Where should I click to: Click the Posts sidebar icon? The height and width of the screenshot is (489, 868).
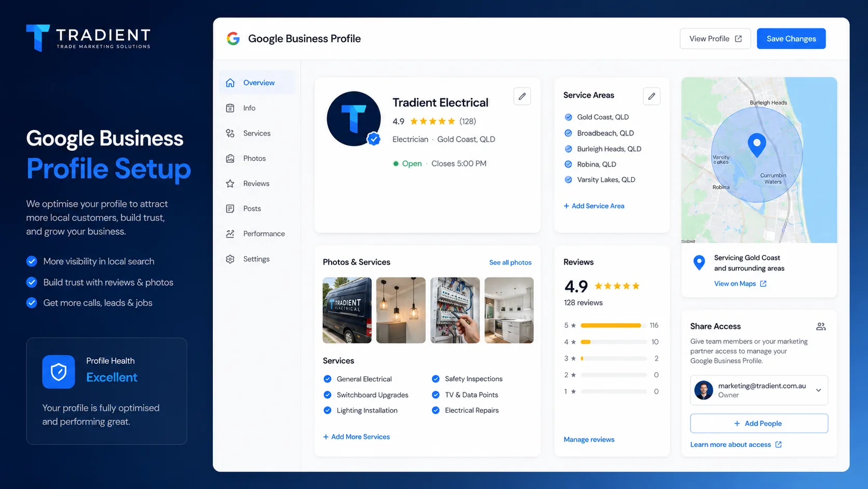tap(230, 209)
